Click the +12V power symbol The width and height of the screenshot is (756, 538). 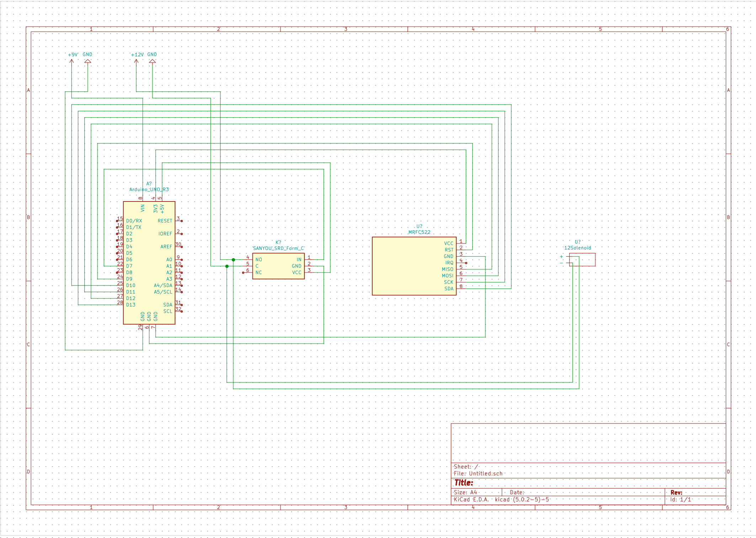tap(136, 60)
